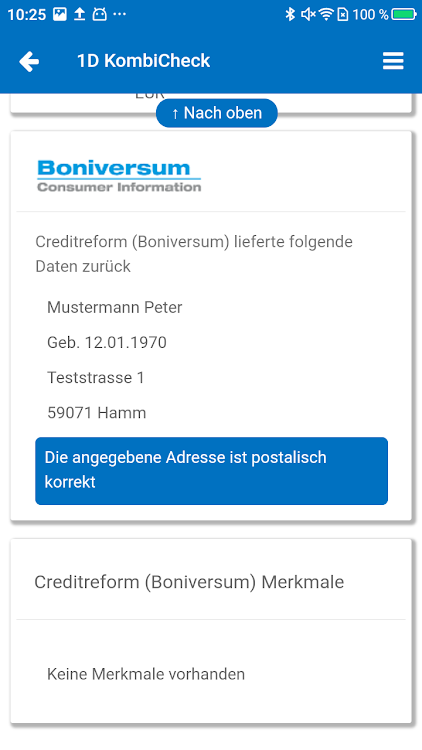Tap the Boniversum Consumer Information logo

(119, 176)
